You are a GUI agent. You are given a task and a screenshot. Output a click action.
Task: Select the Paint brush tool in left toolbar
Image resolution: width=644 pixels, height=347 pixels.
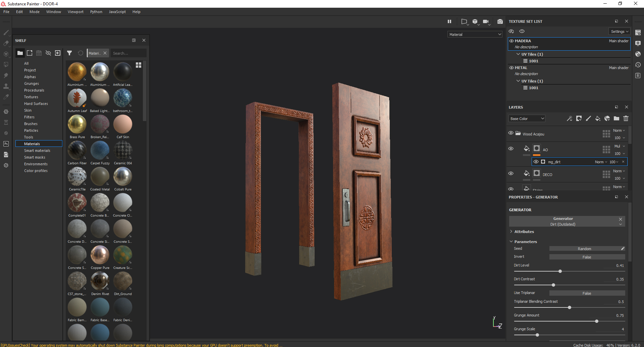[x=6, y=33]
